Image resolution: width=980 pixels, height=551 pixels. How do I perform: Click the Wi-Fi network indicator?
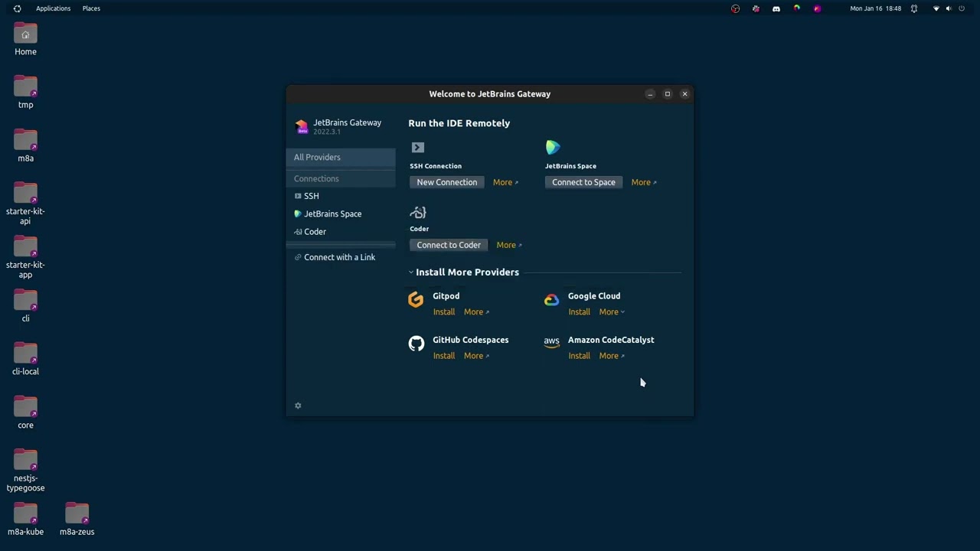(x=936, y=8)
